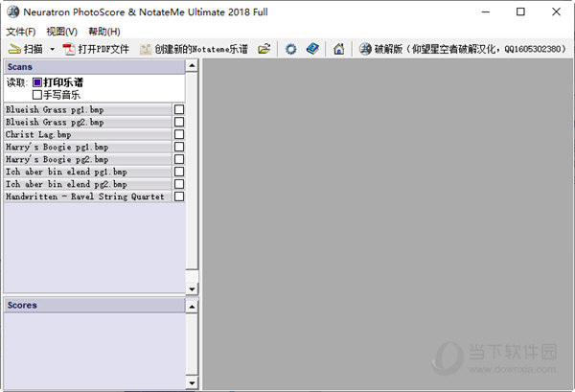Open the scan dropdown arrow
575x392 pixels.
click(53, 49)
